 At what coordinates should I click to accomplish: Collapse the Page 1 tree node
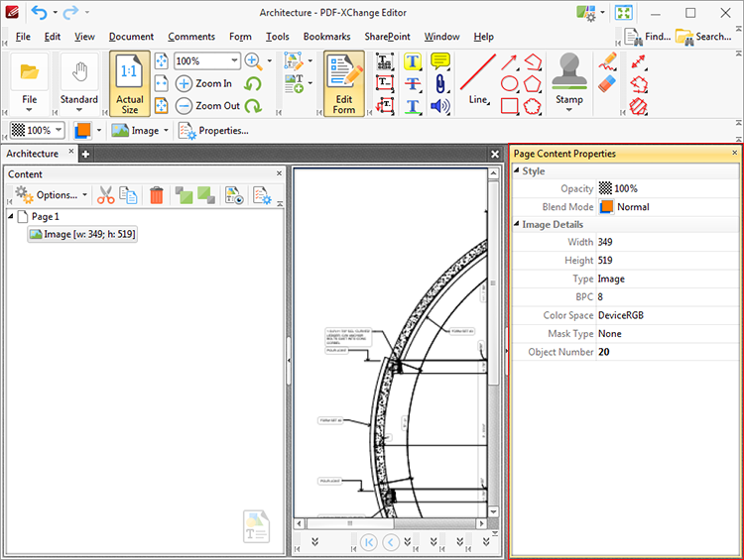[11, 216]
